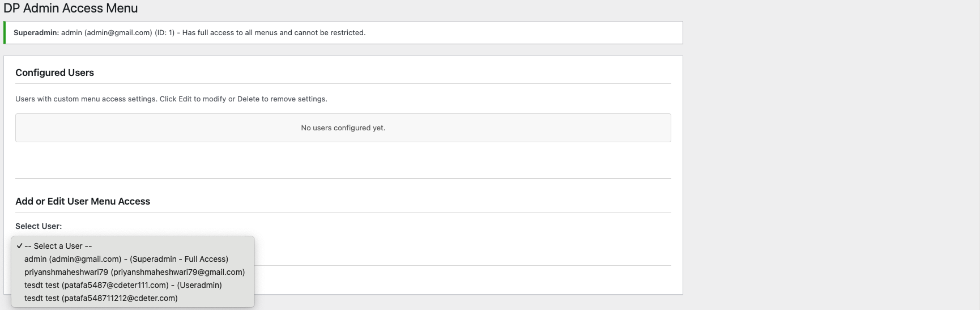The width and height of the screenshot is (980, 310).
Task: Click the DP Admin Access Menu title
Action: [x=71, y=9]
